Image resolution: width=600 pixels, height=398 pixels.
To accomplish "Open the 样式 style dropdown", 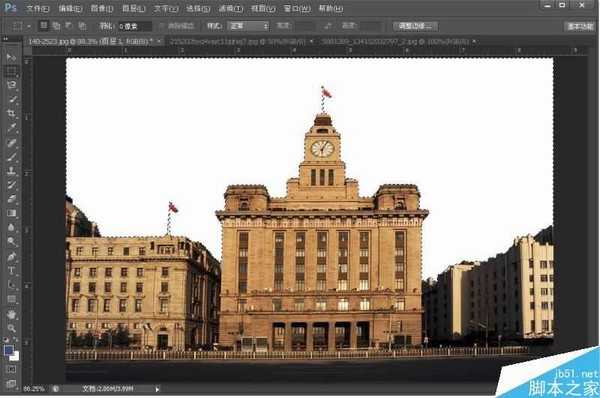I will click(248, 26).
